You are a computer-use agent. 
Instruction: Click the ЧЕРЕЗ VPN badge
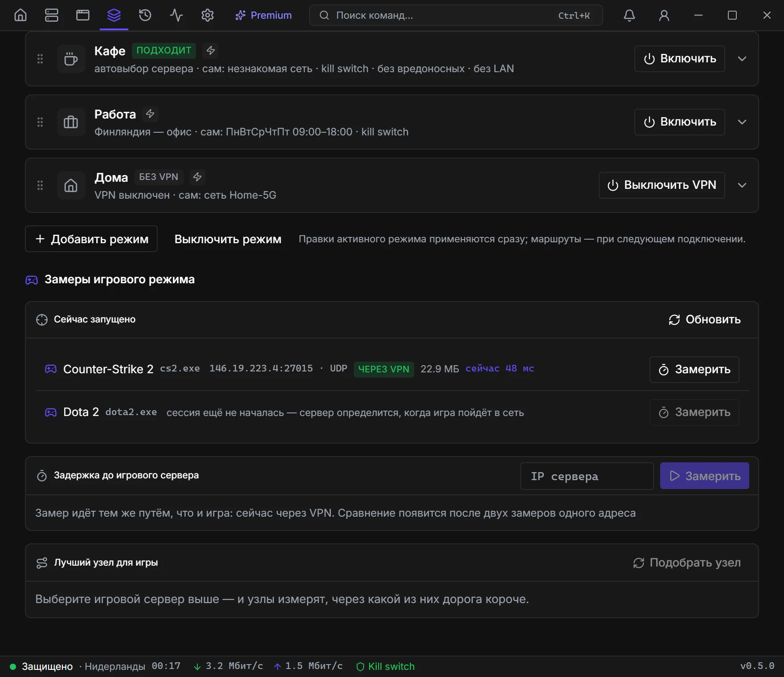[x=384, y=369]
